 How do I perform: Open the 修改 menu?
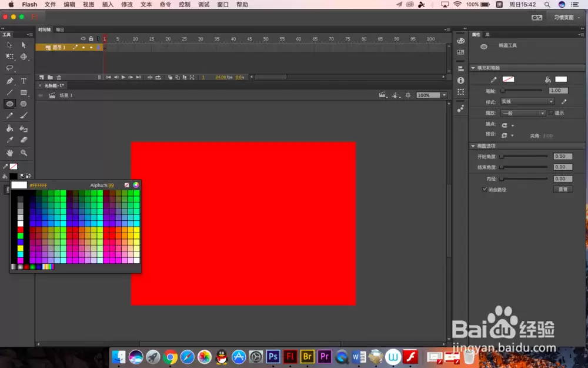pyautogui.click(x=127, y=5)
